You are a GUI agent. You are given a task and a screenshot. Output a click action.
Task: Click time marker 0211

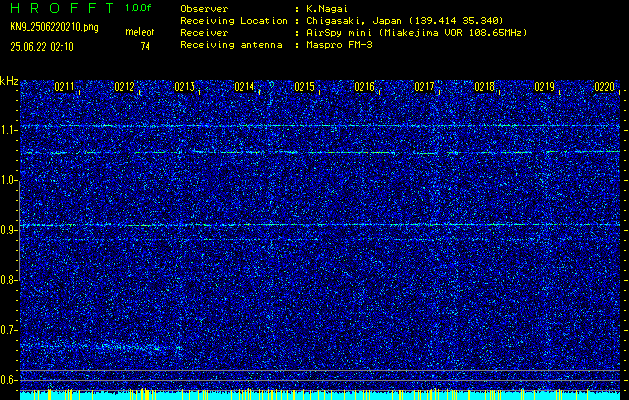click(65, 87)
